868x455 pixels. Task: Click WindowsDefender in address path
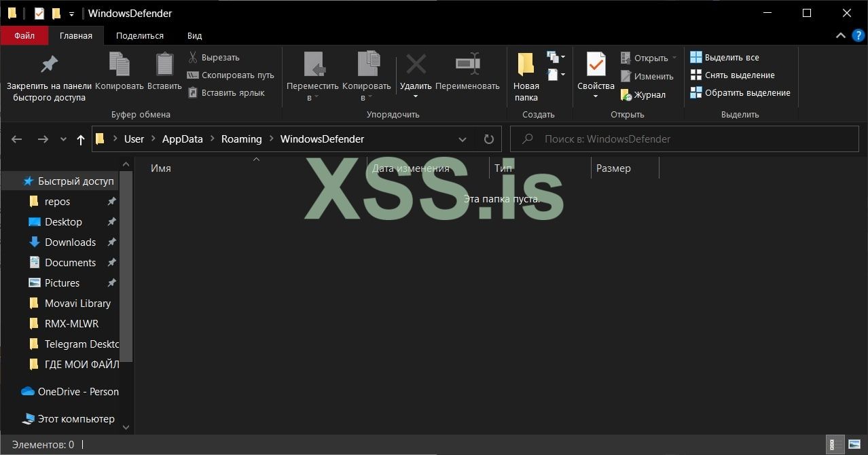(x=322, y=139)
